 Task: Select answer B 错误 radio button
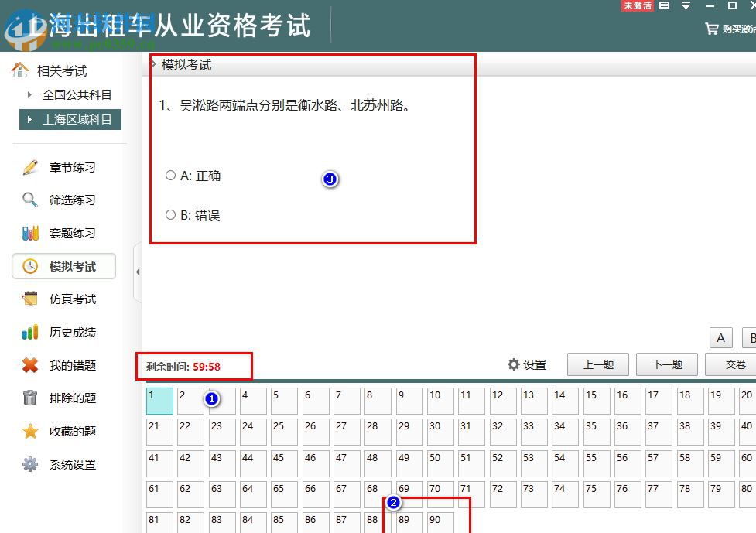point(170,214)
